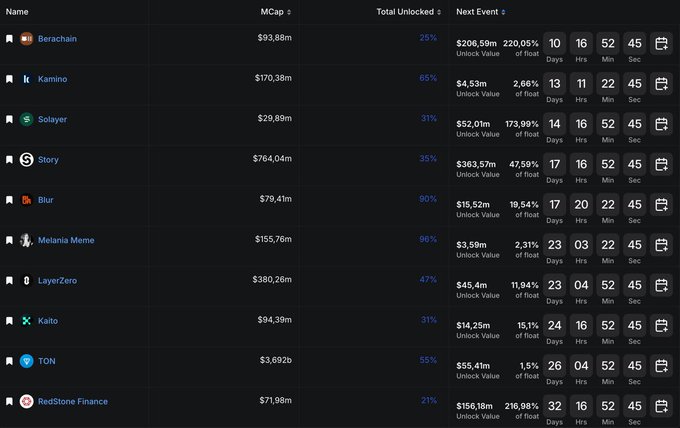The height and width of the screenshot is (428, 680).
Task: Add Solayer unlock event to calendar
Action: pyautogui.click(x=661, y=124)
